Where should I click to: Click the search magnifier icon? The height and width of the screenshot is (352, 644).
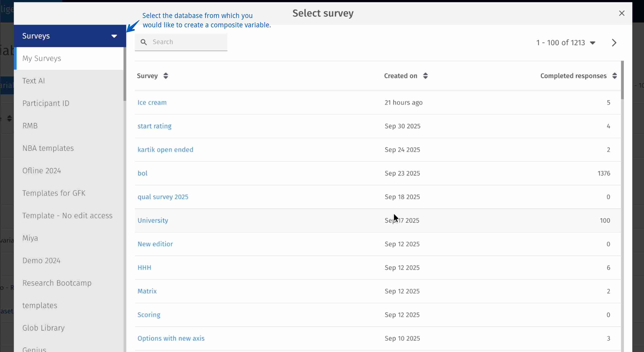pyautogui.click(x=144, y=42)
